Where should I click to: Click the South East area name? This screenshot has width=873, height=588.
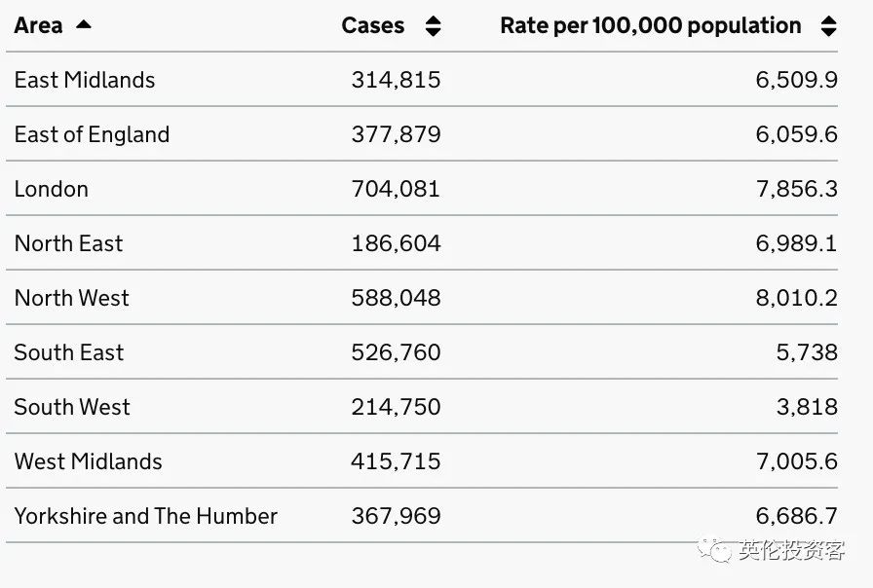click(69, 352)
